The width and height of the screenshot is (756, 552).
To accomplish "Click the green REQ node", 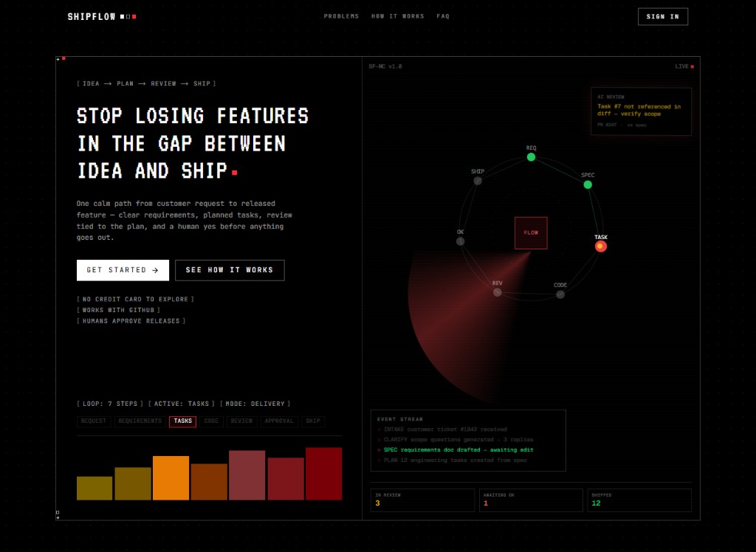I will [x=531, y=157].
